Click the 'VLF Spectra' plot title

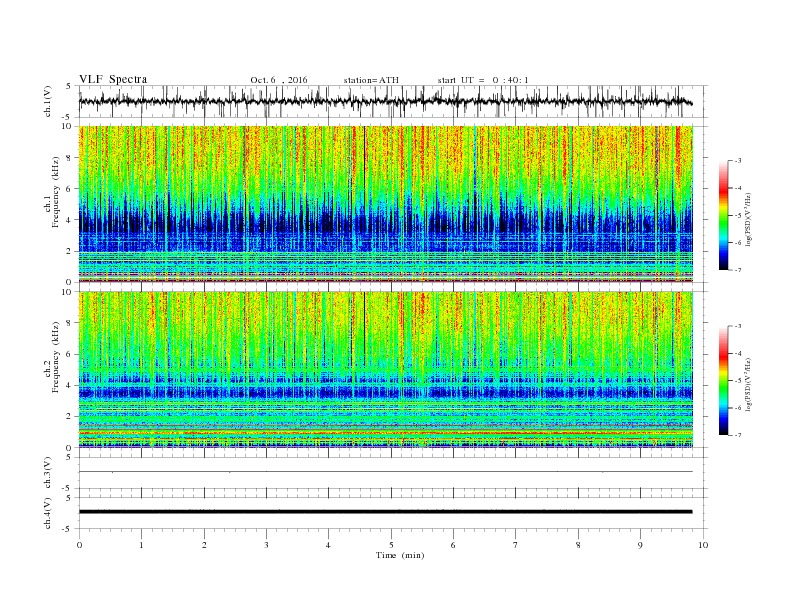(x=113, y=79)
